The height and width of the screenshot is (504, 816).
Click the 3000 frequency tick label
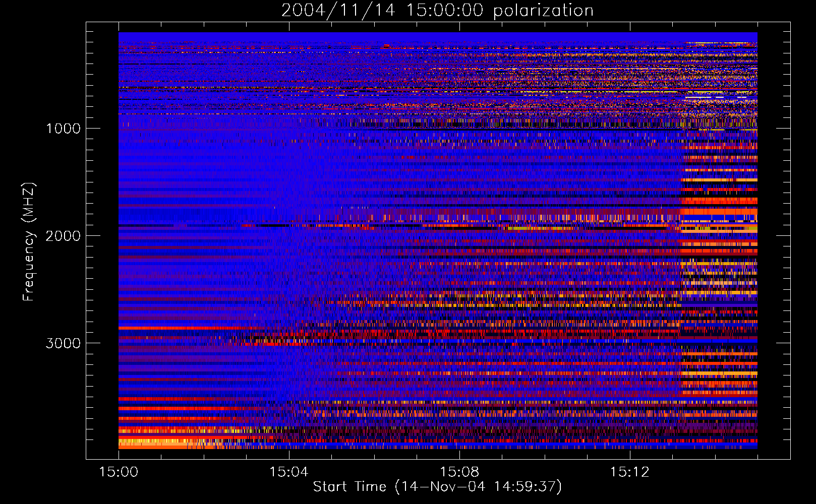(x=63, y=343)
